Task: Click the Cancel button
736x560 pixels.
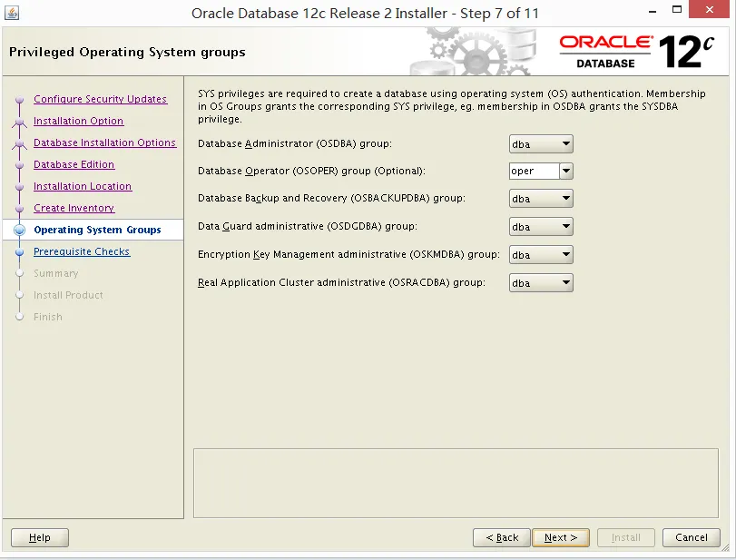Action: click(x=691, y=537)
